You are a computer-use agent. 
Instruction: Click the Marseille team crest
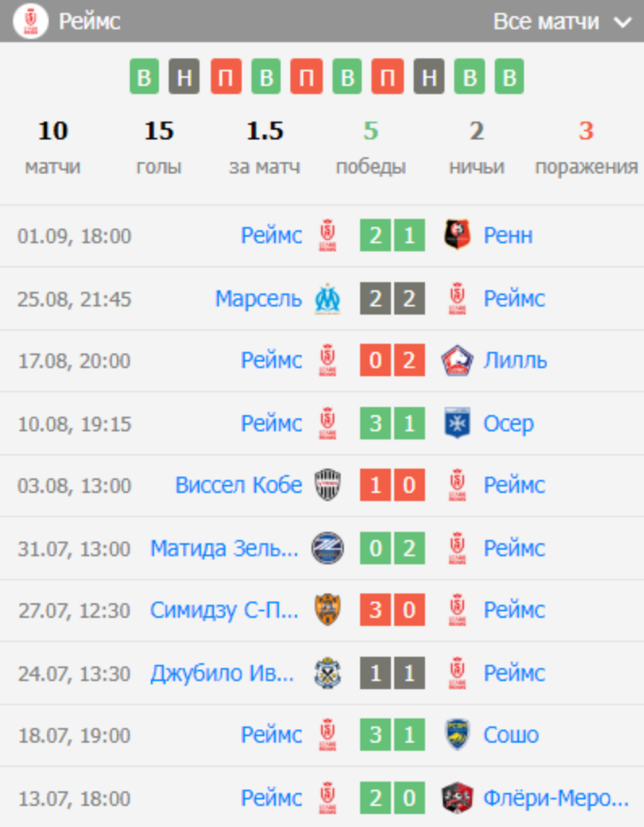click(x=328, y=298)
